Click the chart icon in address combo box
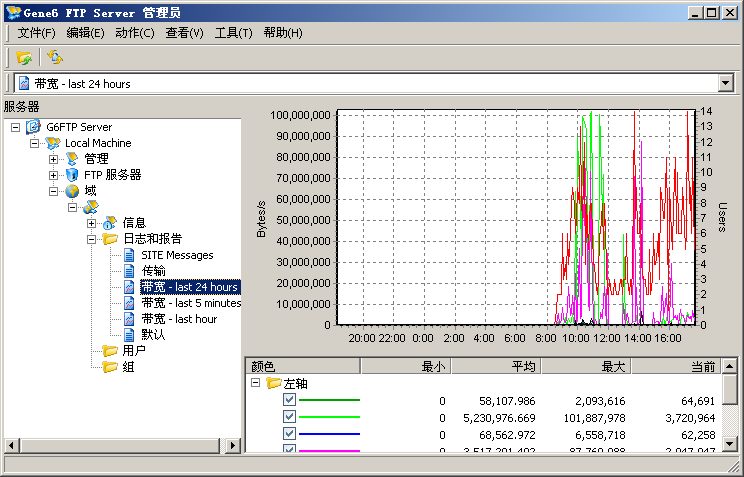This screenshot has height=477, width=744. (24, 84)
